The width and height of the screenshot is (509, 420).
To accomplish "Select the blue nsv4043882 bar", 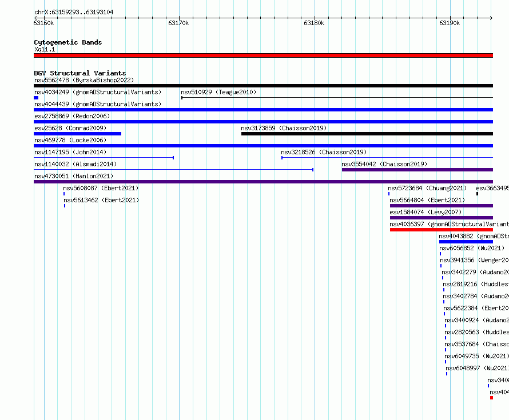I will (x=466, y=242).
